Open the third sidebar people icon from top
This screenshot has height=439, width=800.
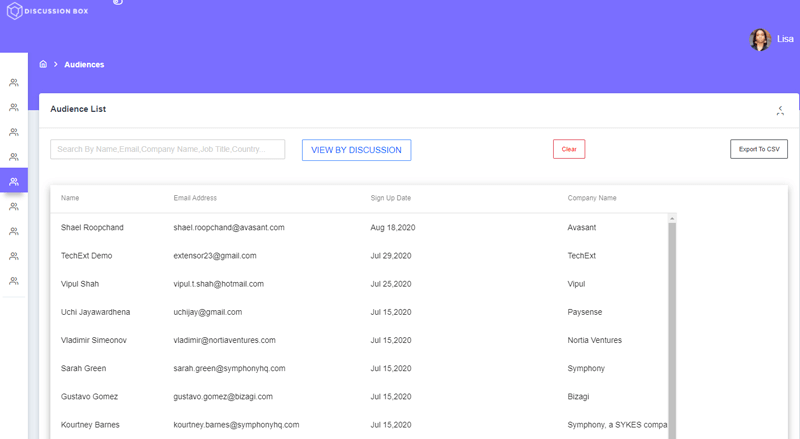[14, 132]
